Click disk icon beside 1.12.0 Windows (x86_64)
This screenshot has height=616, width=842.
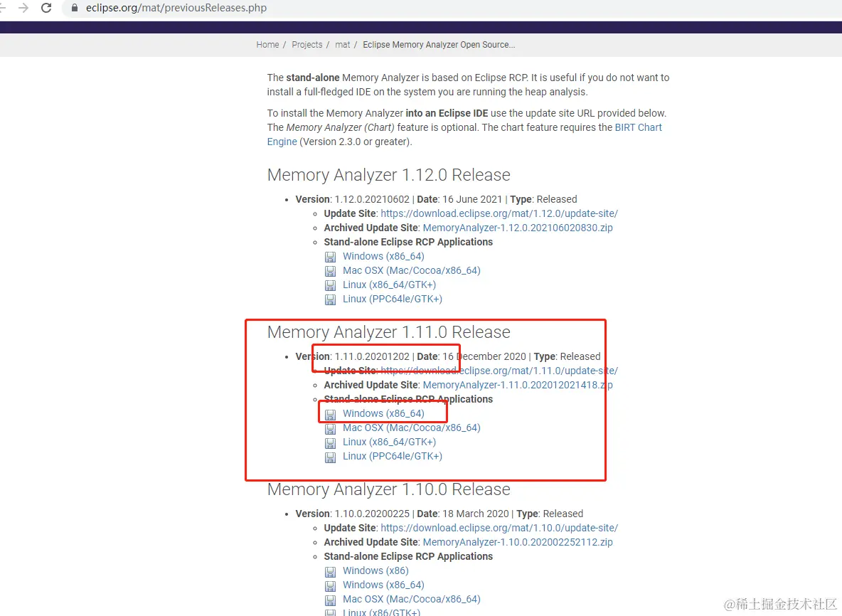[x=330, y=257]
